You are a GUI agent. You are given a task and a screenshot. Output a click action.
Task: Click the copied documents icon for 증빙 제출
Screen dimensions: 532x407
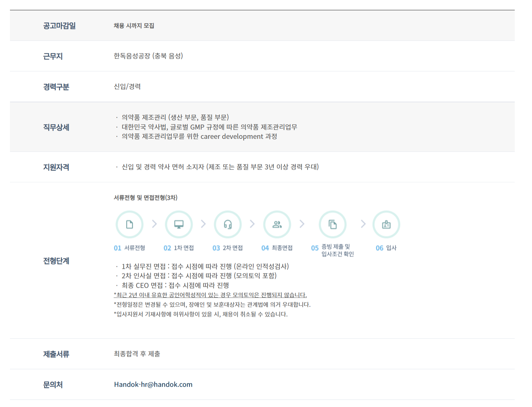pyautogui.click(x=333, y=225)
